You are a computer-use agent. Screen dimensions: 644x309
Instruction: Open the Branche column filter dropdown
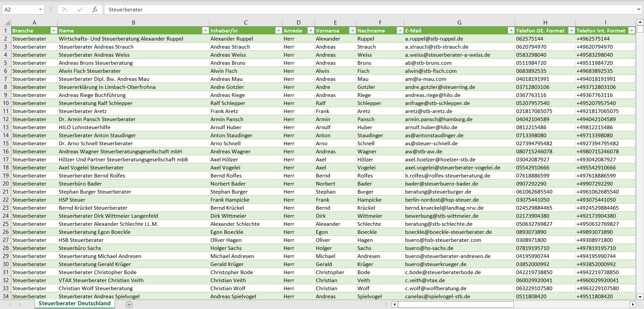[53, 31]
